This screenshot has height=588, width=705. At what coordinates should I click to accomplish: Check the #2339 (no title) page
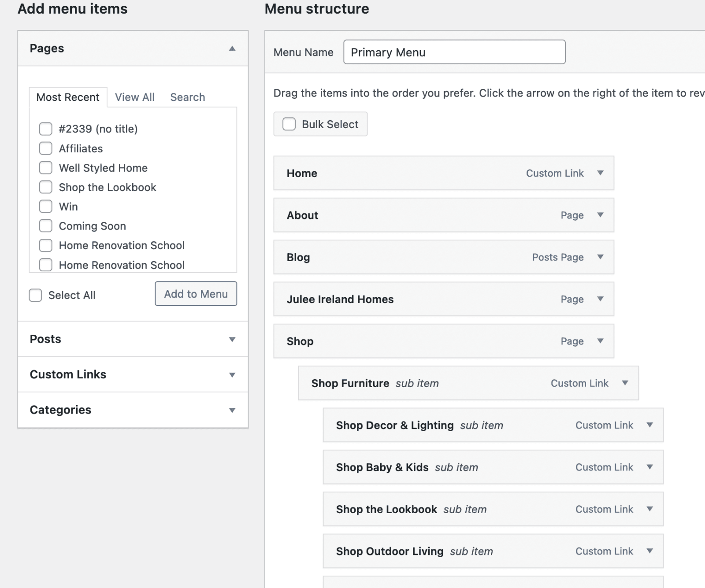(46, 129)
